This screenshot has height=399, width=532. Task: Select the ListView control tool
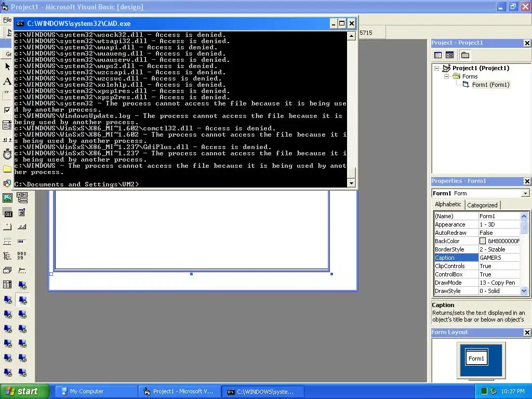pos(22,256)
